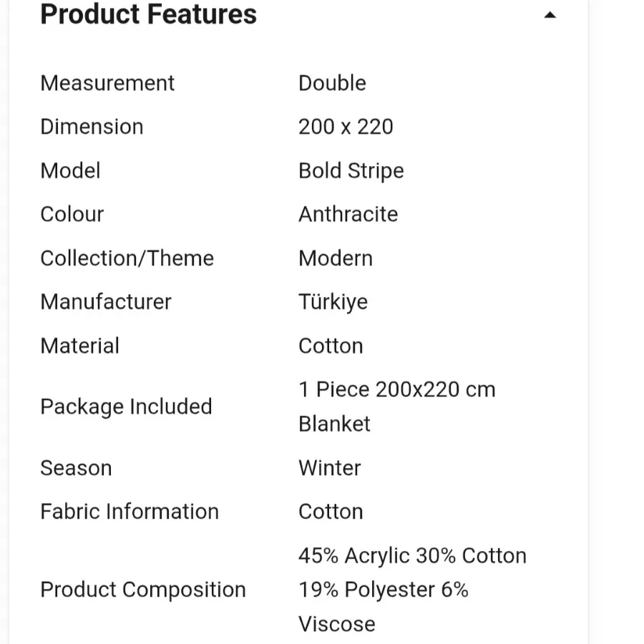Select the 200 x 220 dimension value
The width and height of the screenshot is (644, 644).
click(x=346, y=127)
